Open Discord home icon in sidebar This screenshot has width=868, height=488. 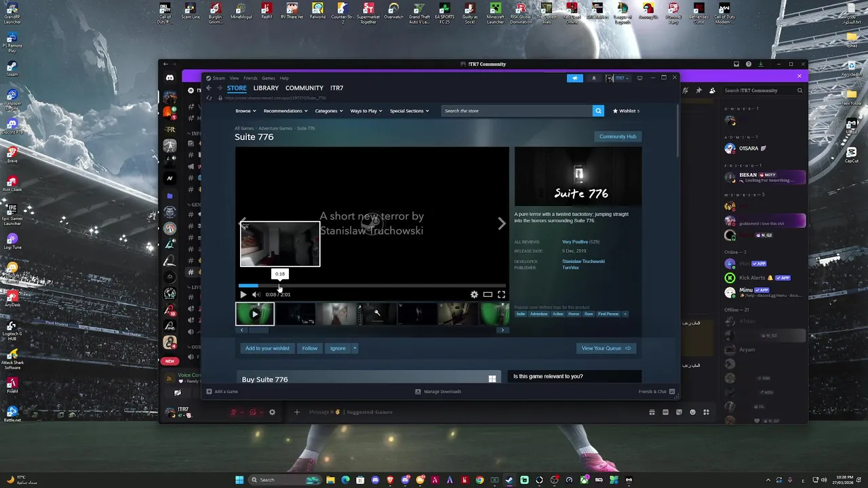click(x=170, y=77)
